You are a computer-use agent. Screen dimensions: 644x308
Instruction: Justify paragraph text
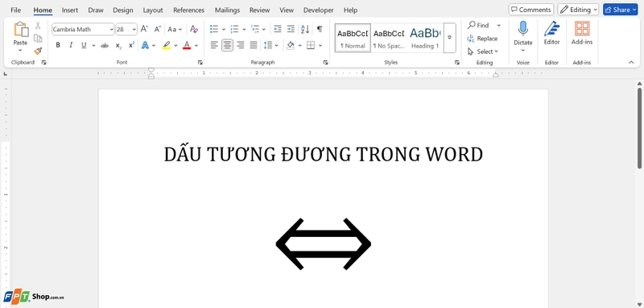pos(254,45)
